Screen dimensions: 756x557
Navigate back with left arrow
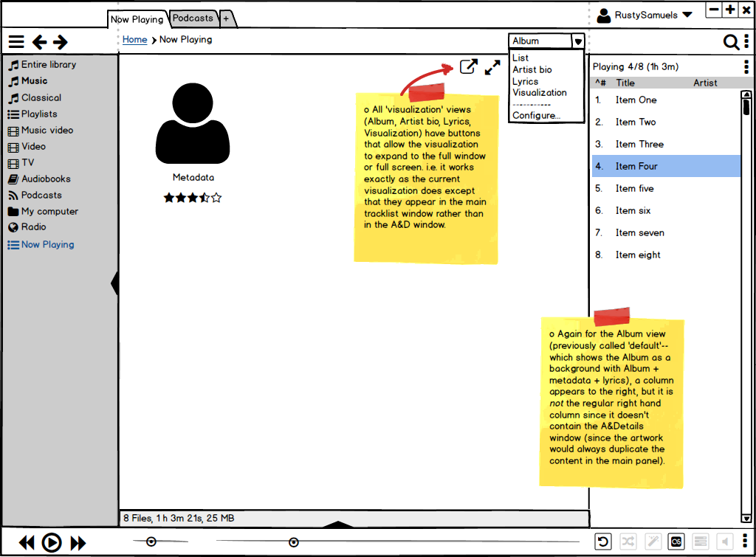click(39, 42)
